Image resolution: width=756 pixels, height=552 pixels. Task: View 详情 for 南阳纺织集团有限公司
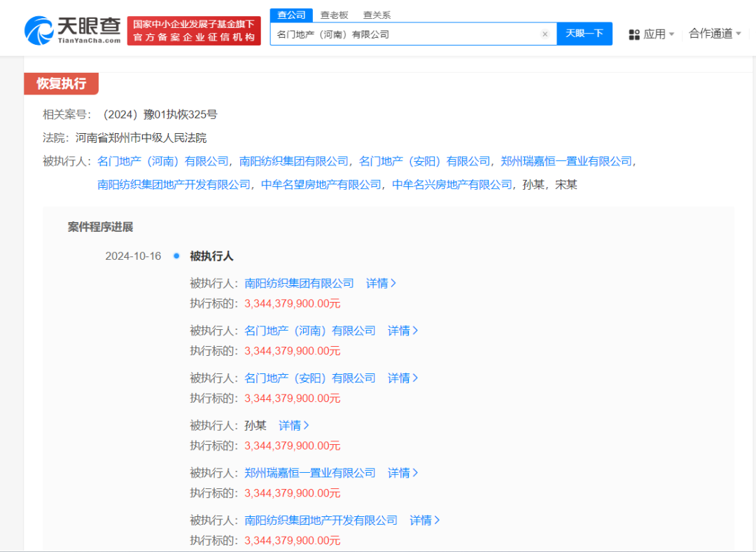381,283
